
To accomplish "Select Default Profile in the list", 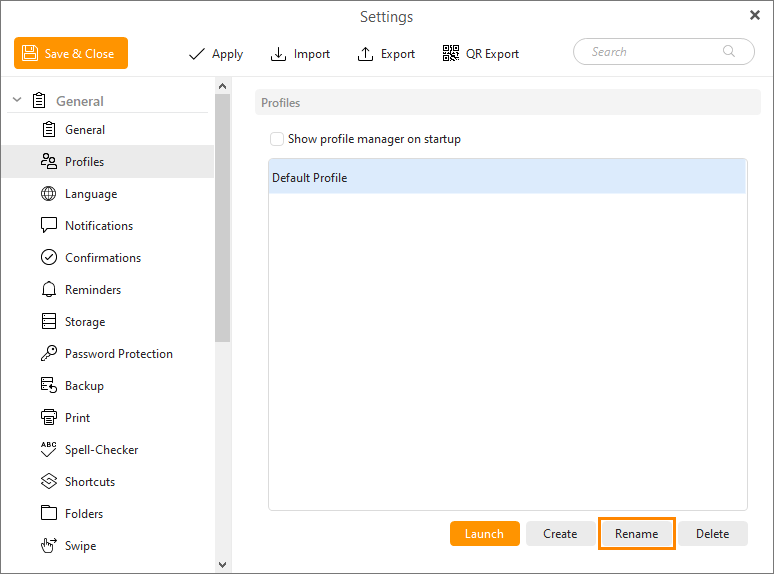I will pyautogui.click(x=507, y=178).
